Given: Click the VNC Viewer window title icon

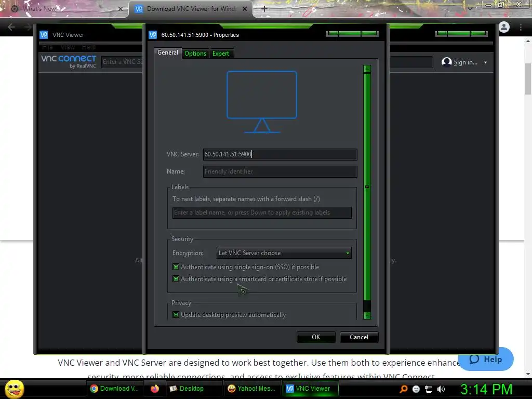Looking at the screenshot, I should (44, 35).
